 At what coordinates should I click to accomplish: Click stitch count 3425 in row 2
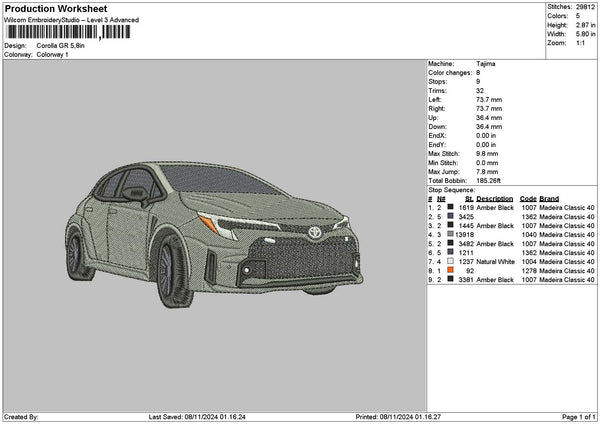[466, 217]
